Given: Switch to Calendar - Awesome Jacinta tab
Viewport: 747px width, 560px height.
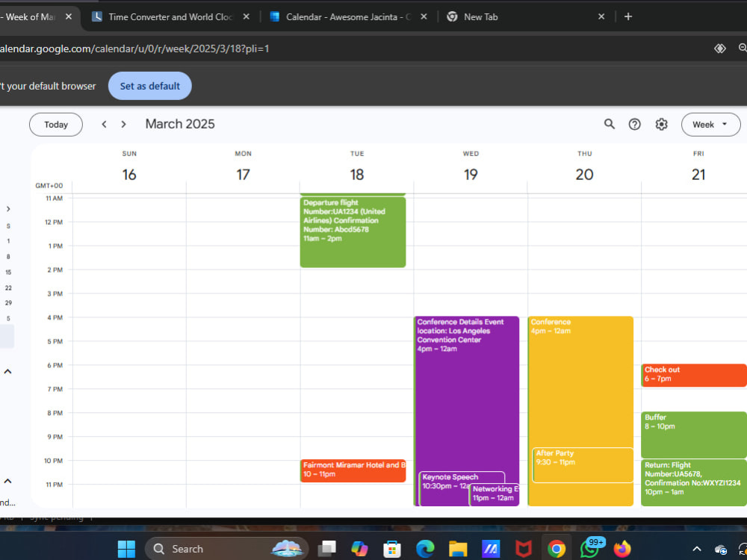Looking at the screenshot, I should (348, 16).
